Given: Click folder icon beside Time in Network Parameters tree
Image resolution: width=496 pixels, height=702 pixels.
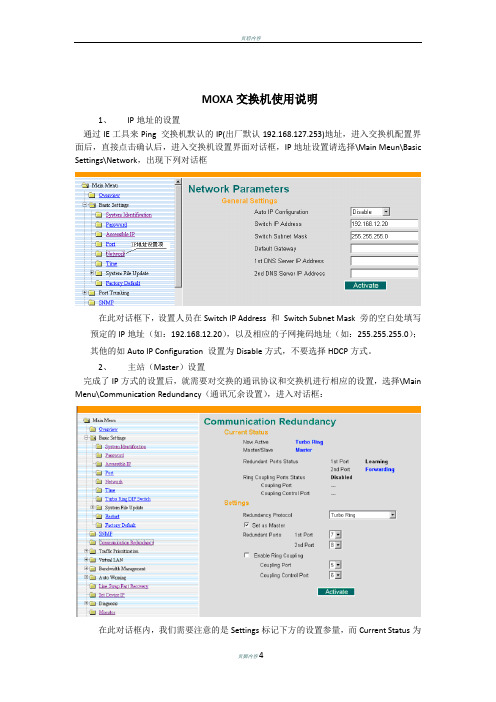Looking at the screenshot, I should (99, 264).
